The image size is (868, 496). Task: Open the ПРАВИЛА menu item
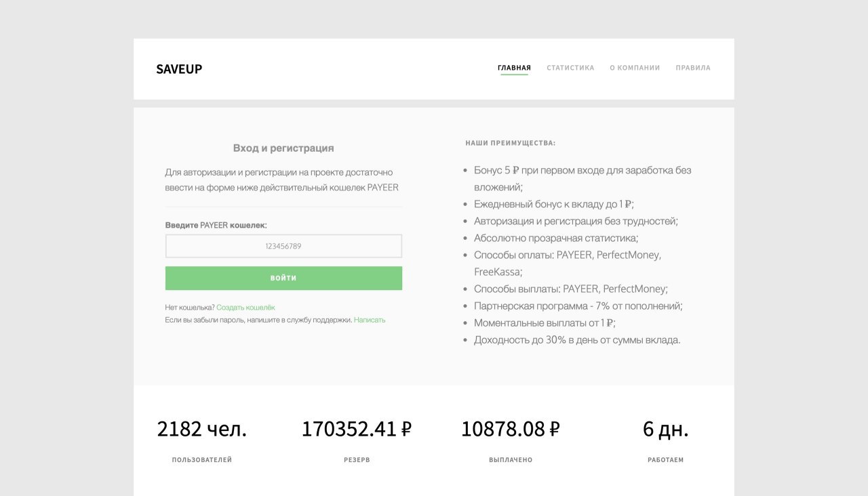pyautogui.click(x=692, y=68)
